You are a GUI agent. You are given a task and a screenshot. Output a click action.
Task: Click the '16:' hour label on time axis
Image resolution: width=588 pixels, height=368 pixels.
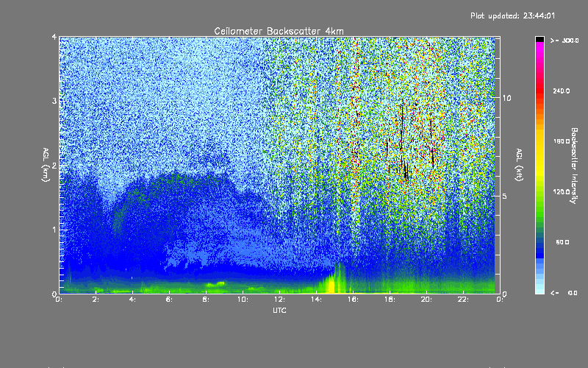[x=353, y=300]
